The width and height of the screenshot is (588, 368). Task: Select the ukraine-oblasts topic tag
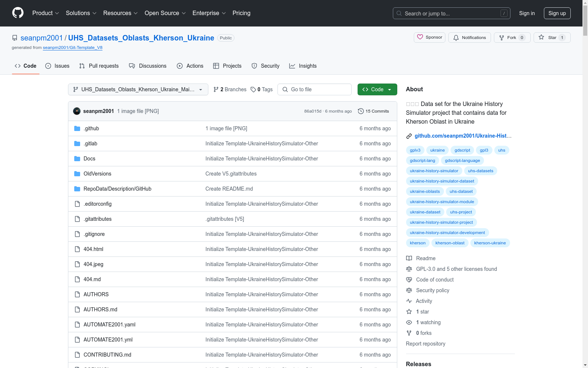[425, 191]
